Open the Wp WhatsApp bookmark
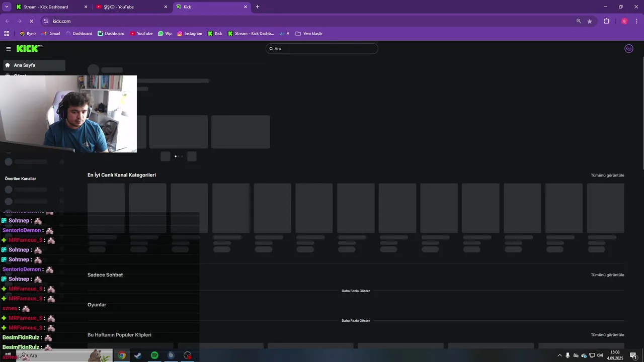This screenshot has width=644, height=362. pyautogui.click(x=165, y=34)
